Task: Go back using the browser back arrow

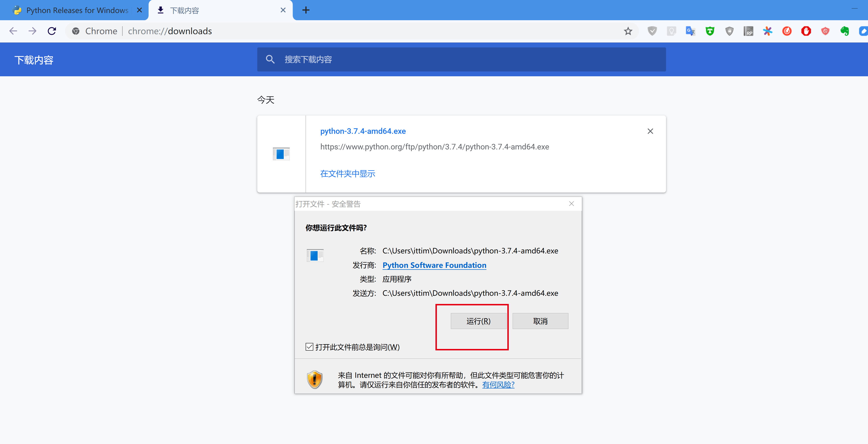Action: coord(13,31)
